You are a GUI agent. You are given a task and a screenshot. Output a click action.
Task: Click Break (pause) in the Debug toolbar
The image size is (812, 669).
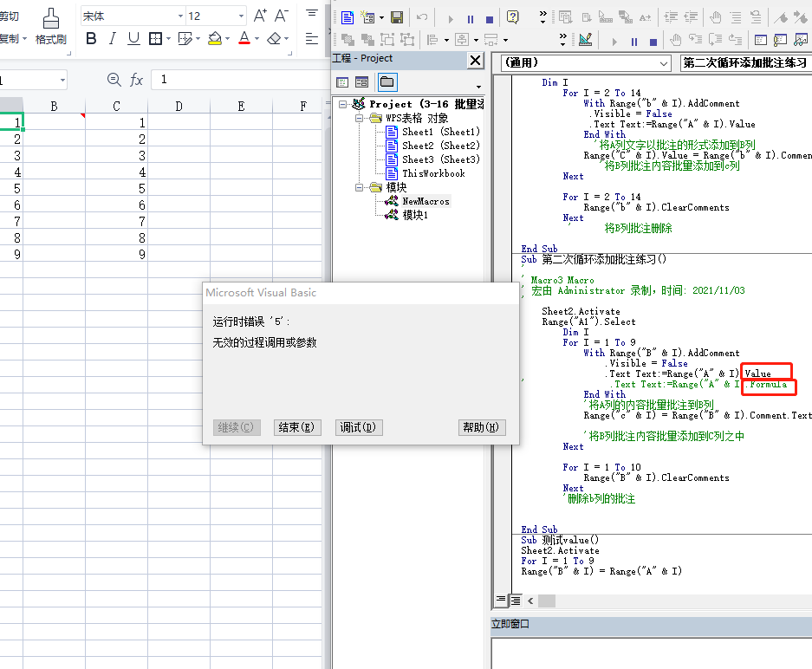coord(634,42)
